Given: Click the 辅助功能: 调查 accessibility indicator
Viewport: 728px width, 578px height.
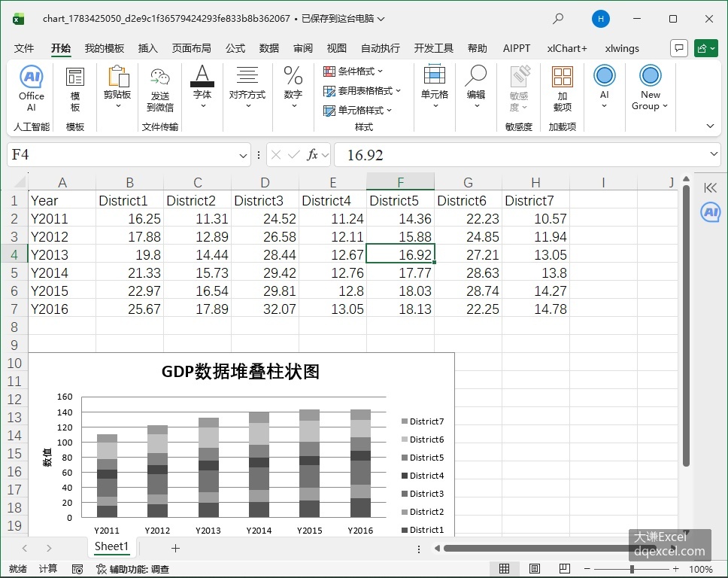Looking at the screenshot, I should coord(132,569).
